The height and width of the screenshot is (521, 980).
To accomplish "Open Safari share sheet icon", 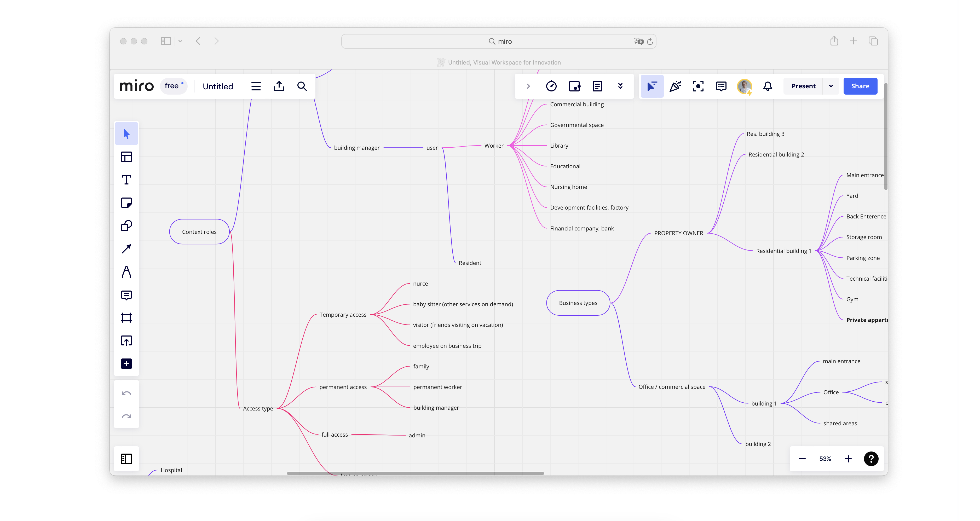I will (834, 41).
